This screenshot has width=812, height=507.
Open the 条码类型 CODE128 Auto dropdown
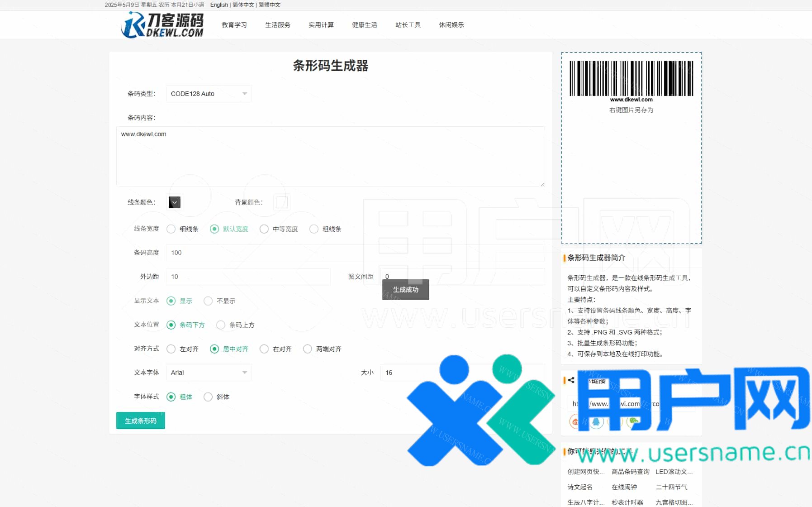[x=209, y=94]
